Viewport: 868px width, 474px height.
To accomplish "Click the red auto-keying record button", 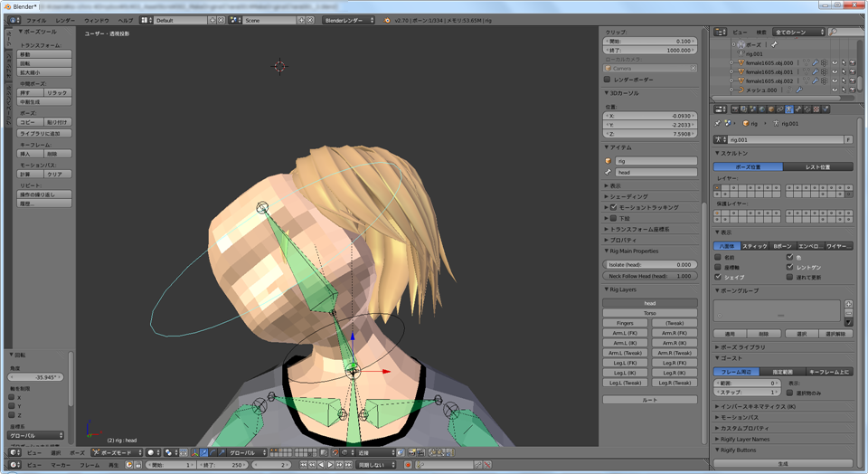I will pos(408,465).
